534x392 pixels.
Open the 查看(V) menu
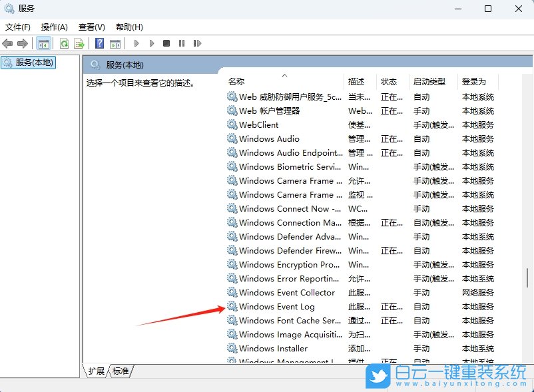click(91, 27)
